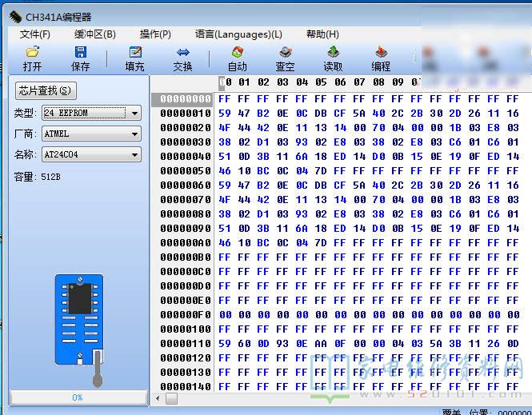532x415 pixels.
Task: Click the 打开 (Open) toolbar icon
Action: pos(32,53)
